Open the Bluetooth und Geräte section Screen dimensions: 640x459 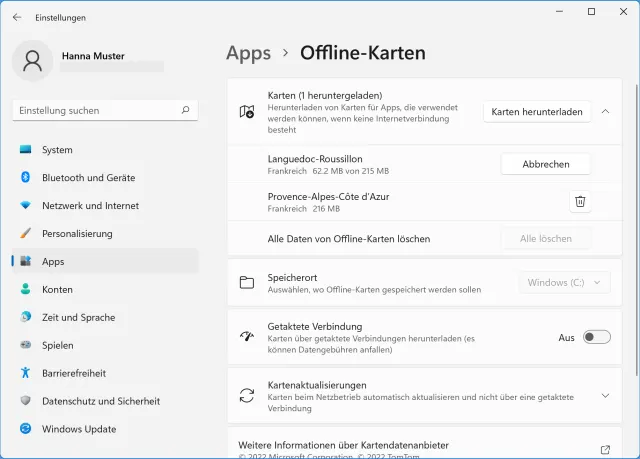coord(90,178)
